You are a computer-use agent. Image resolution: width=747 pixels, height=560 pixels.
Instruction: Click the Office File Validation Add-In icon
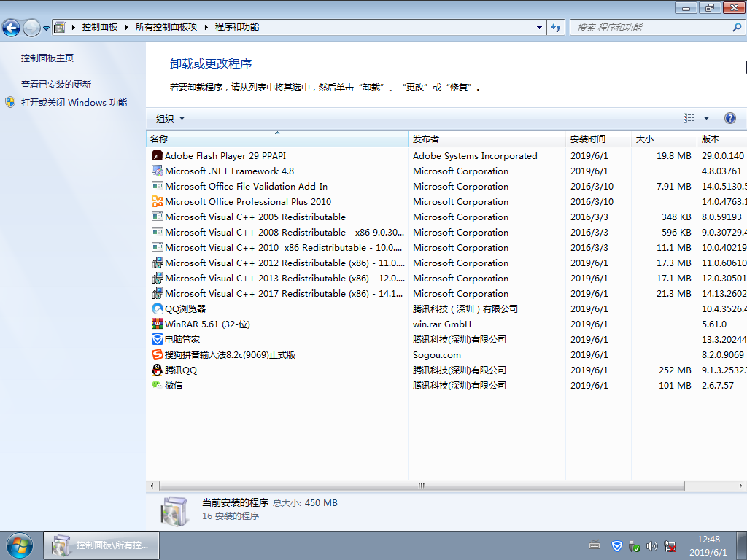coord(158,186)
